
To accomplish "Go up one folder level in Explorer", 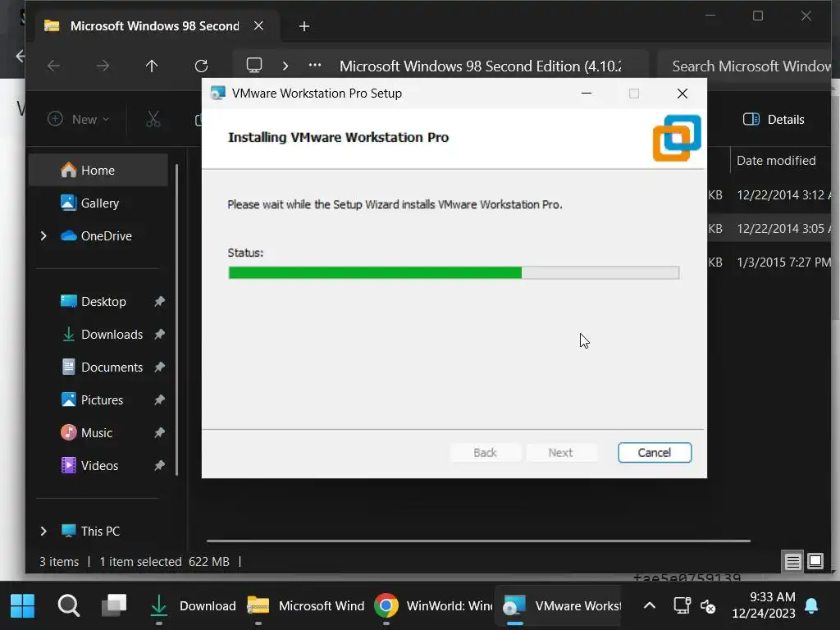I will click(152, 66).
